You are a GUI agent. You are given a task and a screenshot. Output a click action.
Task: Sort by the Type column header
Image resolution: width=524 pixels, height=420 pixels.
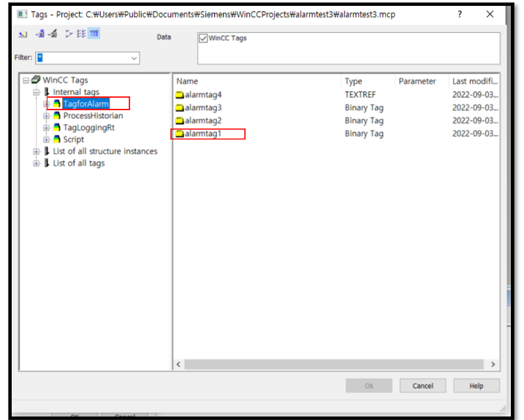368,81
